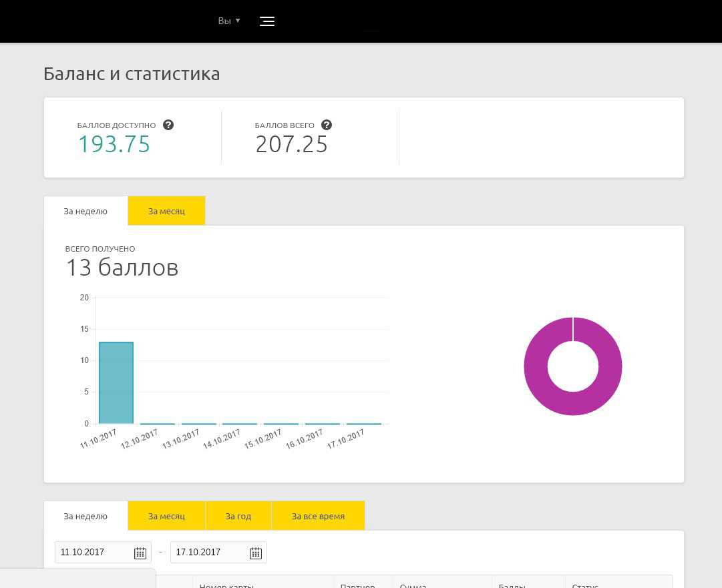Screen dimensions: 722x588
Task: Open calendar picker for start date 11.10.2017
Action: [x=140, y=553]
